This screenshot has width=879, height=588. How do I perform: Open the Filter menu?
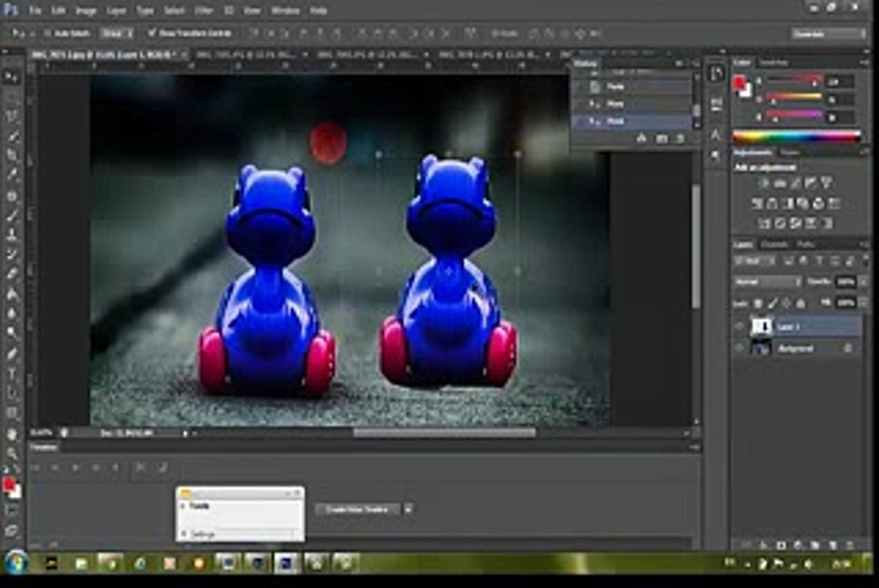click(203, 11)
